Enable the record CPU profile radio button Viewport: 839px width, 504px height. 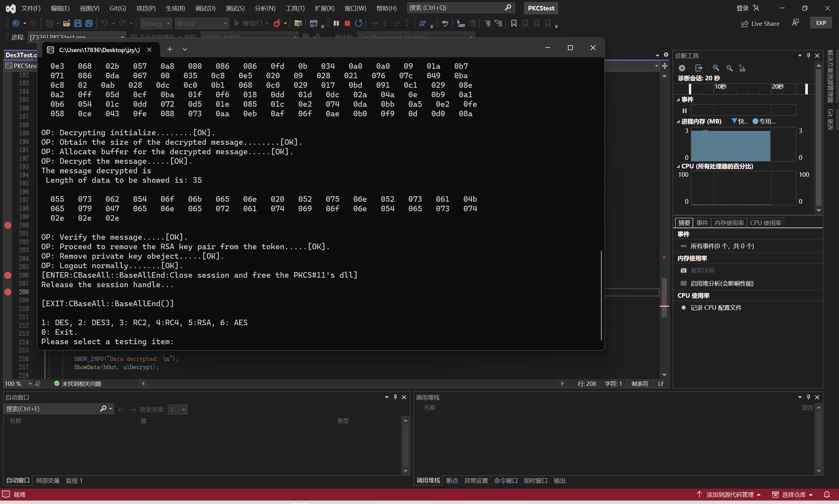click(x=683, y=308)
